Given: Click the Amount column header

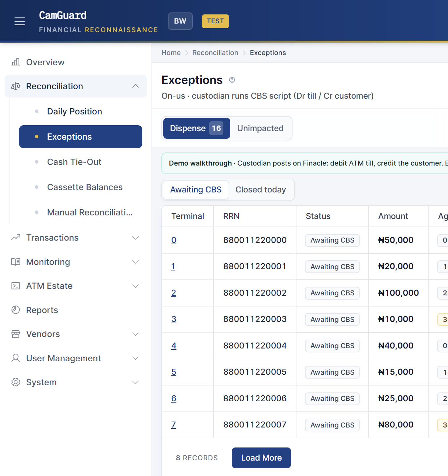Looking at the screenshot, I should 398,216.
